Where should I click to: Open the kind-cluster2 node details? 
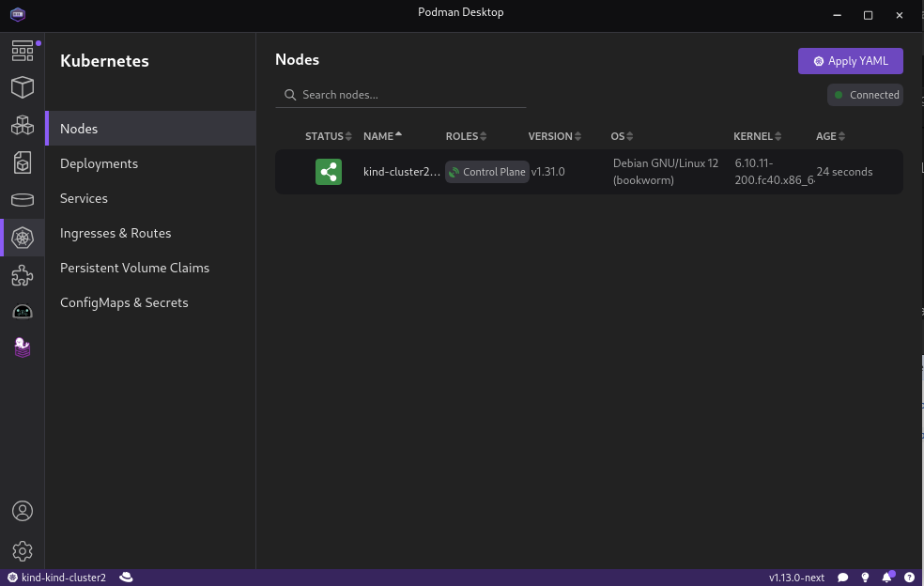click(401, 172)
